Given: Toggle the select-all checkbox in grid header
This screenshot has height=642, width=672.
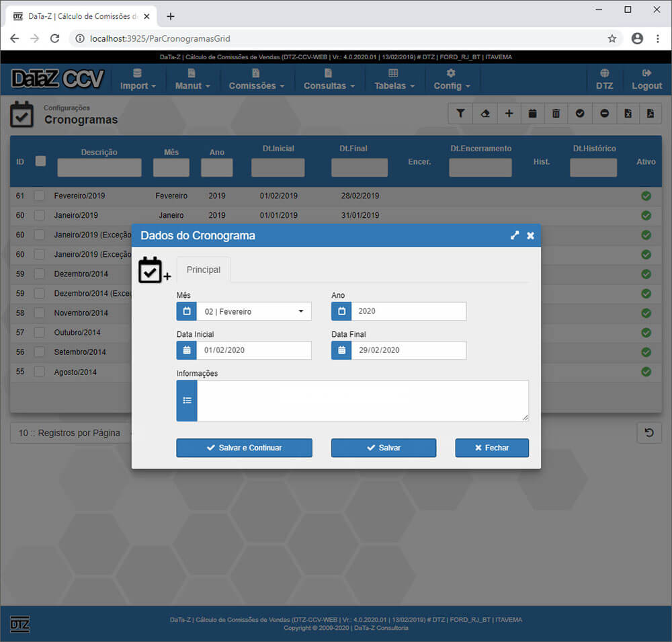Looking at the screenshot, I should coord(40,161).
